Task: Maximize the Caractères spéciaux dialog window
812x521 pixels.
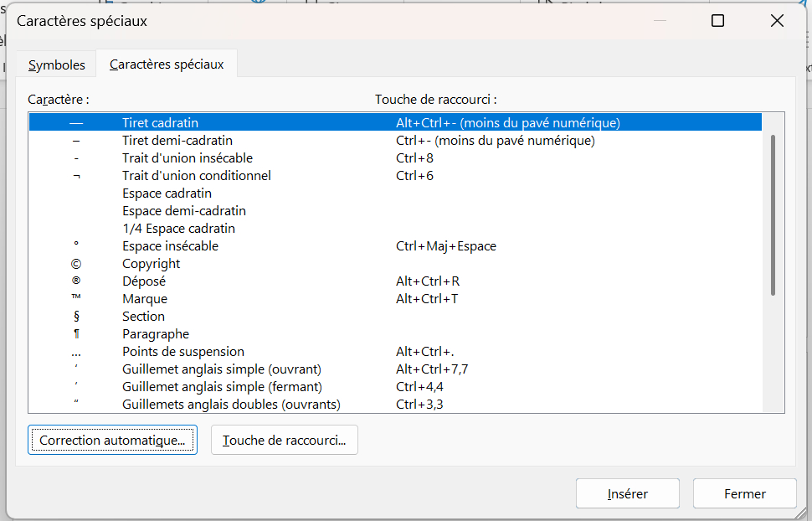Action: point(717,22)
